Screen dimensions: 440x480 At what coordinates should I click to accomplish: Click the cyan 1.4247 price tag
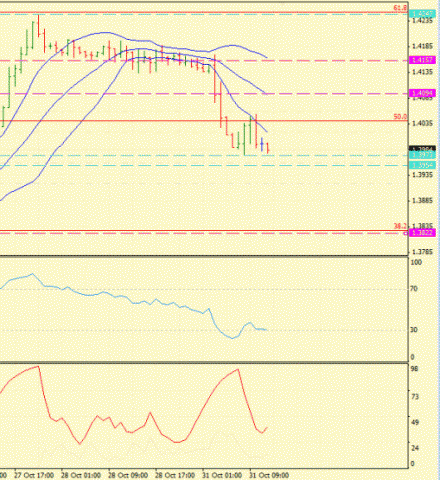[423, 14]
